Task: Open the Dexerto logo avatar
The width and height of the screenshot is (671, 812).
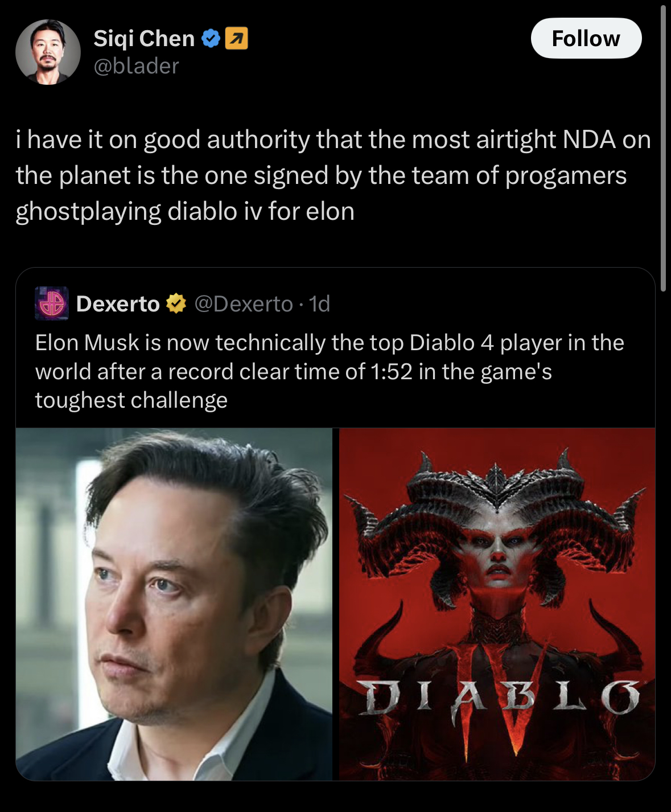Action: point(52,304)
